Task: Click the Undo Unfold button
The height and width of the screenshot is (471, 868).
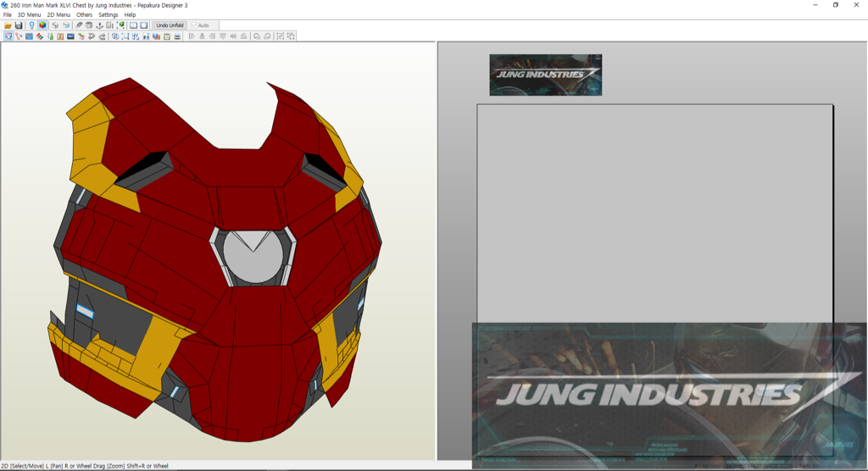Action: tap(170, 25)
